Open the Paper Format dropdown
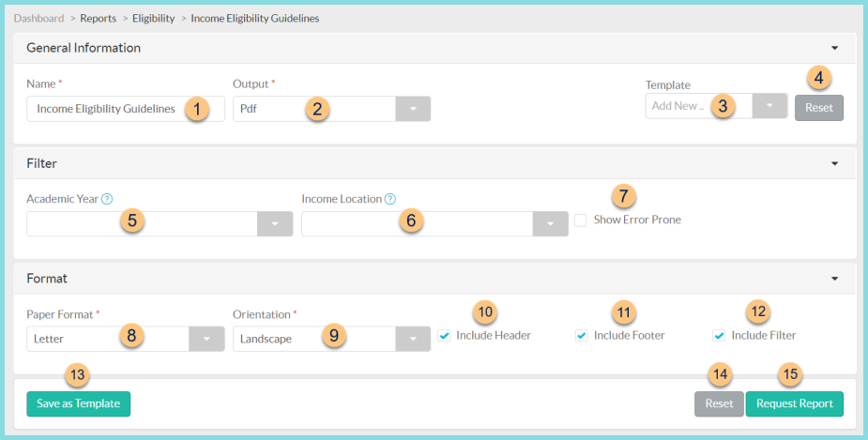 (206, 339)
